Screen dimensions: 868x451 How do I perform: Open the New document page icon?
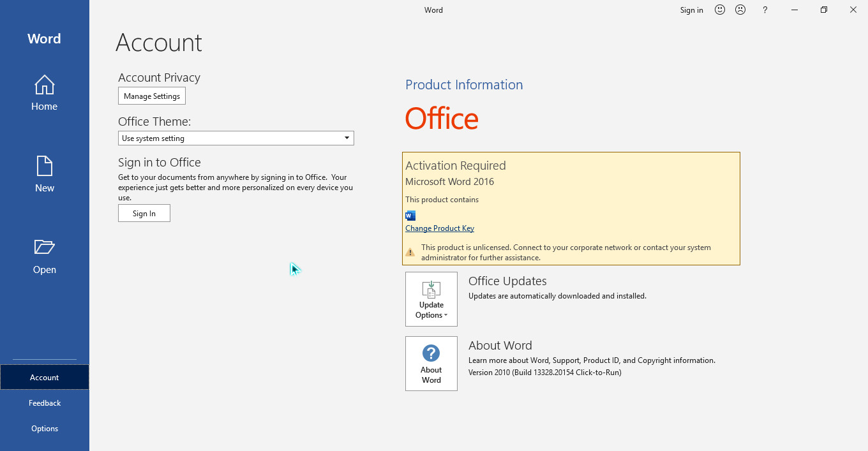(x=44, y=166)
